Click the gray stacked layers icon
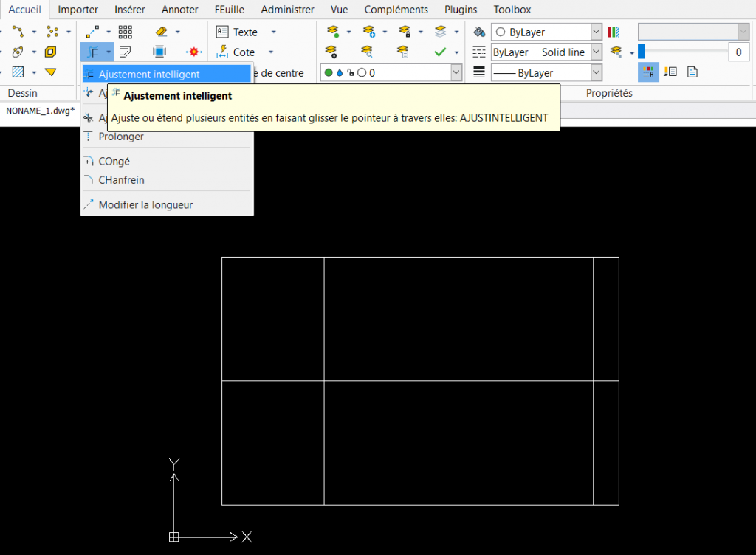 pos(440,32)
